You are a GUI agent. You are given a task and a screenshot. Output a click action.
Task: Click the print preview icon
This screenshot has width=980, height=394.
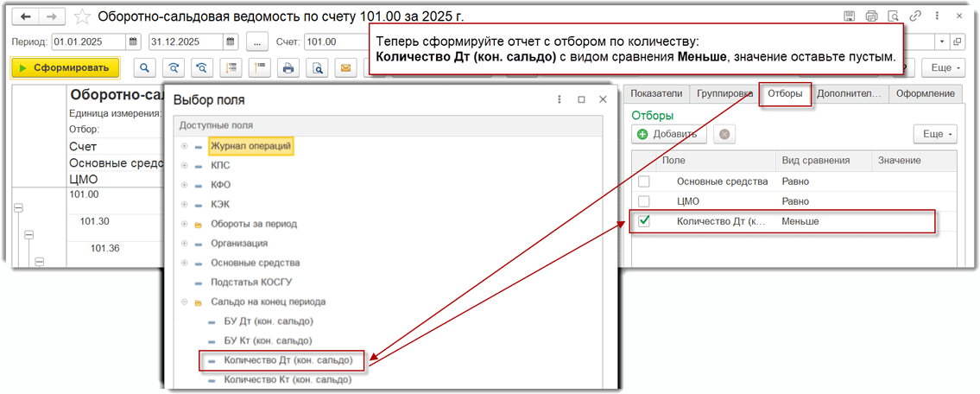(318, 67)
